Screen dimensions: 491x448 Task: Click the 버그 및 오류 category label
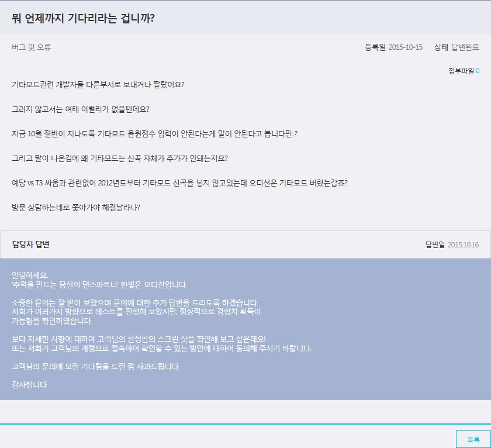pyautogui.click(x=31, y=47)
